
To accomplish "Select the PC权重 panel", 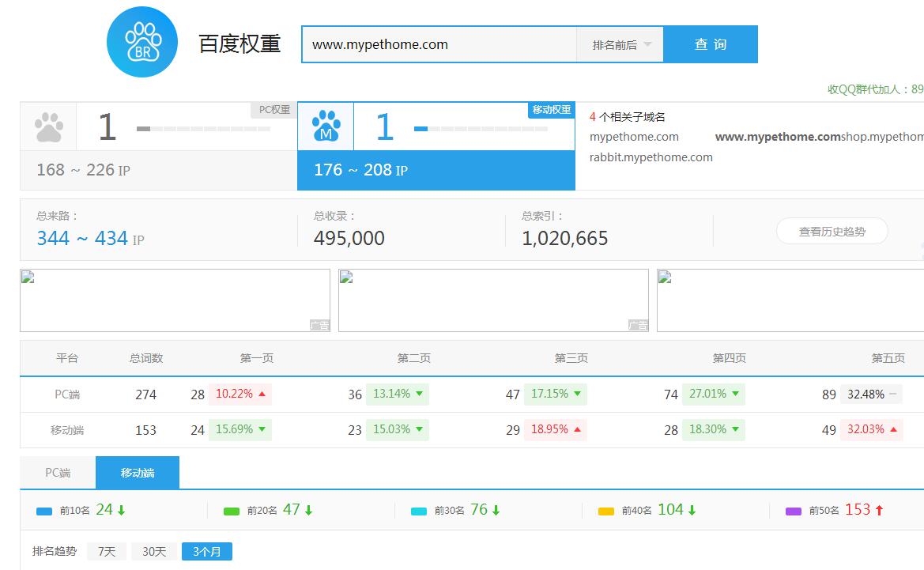I will (159, 146).
